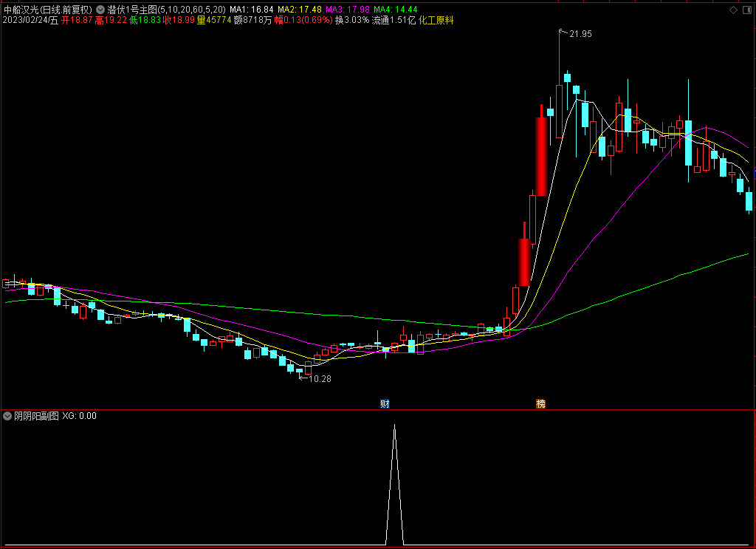The width and height of the screenshot is (756, 549).
Task: Click the white MA1: 16.84 value label
Action: click(251, 10)
